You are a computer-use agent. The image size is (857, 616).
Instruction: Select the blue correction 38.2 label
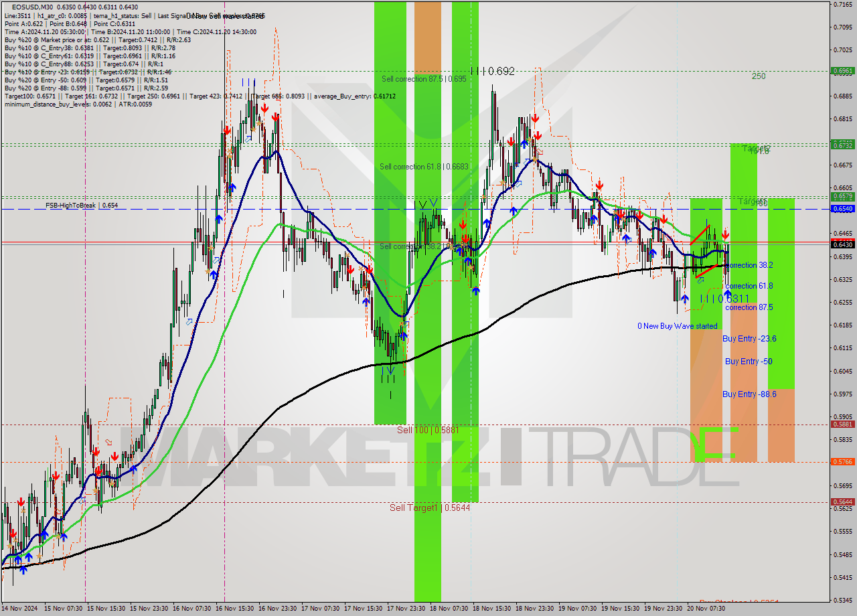[749, 265]
